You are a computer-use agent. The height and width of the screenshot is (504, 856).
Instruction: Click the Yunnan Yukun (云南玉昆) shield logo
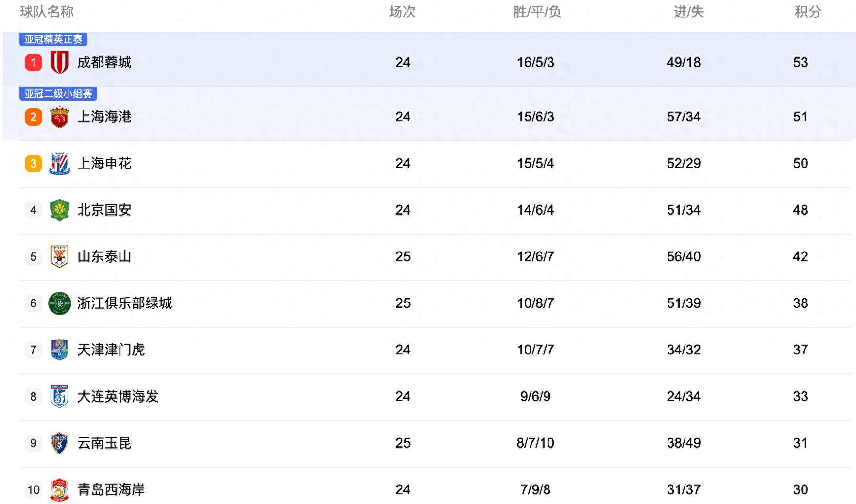(x=60, y=443)
